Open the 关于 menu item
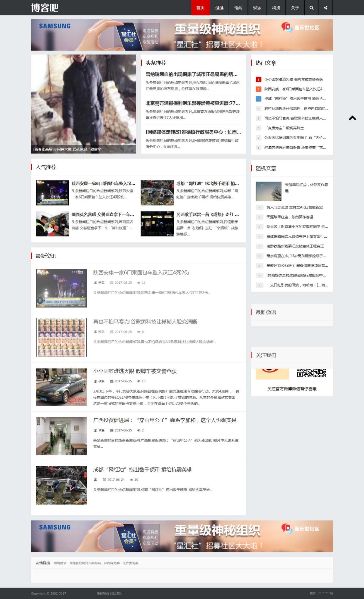This screenshot has width=364, height=599. click(x=295, y=8)
